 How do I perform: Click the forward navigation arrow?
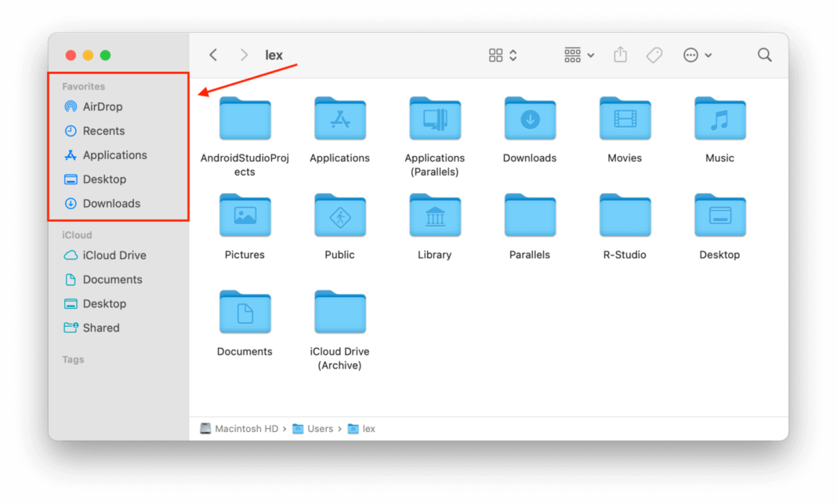click(x=243, y=54)
